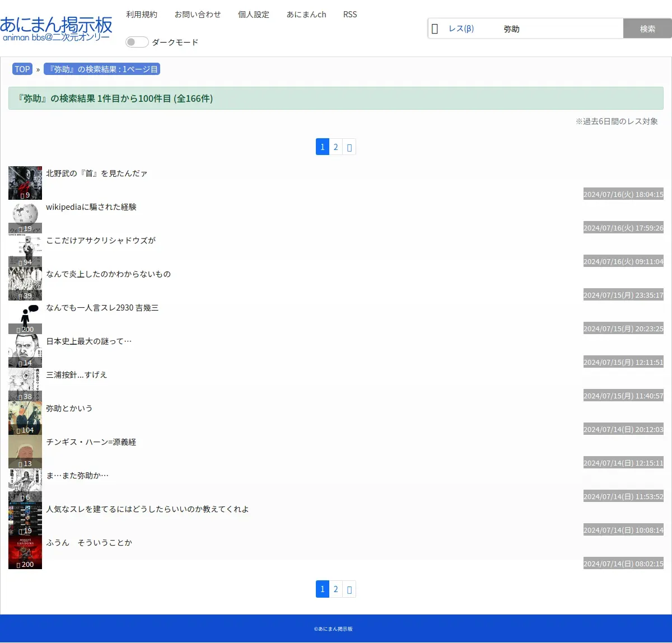Click timestamp 2024/07/14(日) 10:08:14
The image size is (672, 643).
pos(623,530)
